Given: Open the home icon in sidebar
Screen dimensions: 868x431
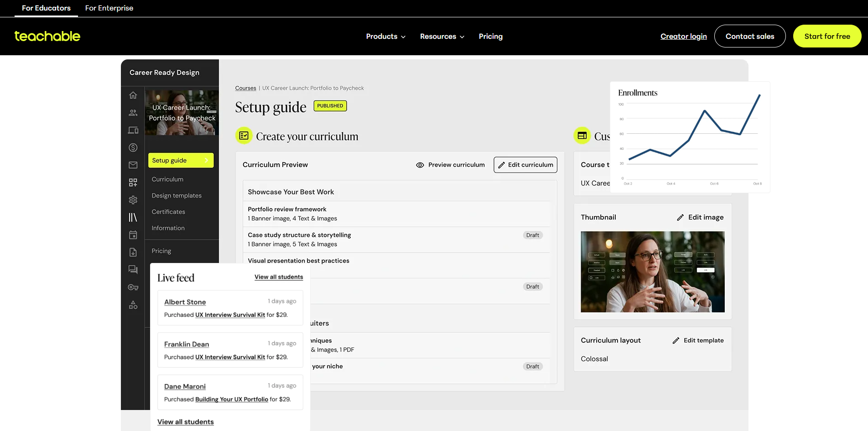Looking at the screenshot, I should pos(133,95).
